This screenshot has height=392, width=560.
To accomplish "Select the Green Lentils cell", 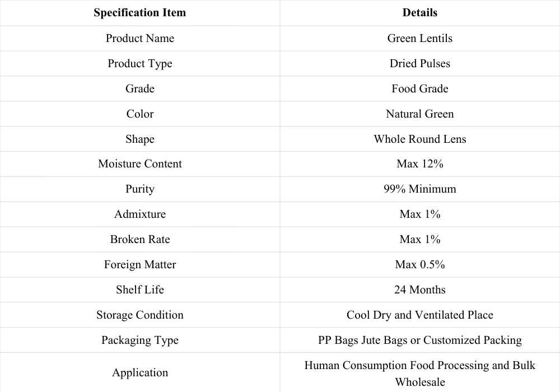I will (x=419, y=38).
